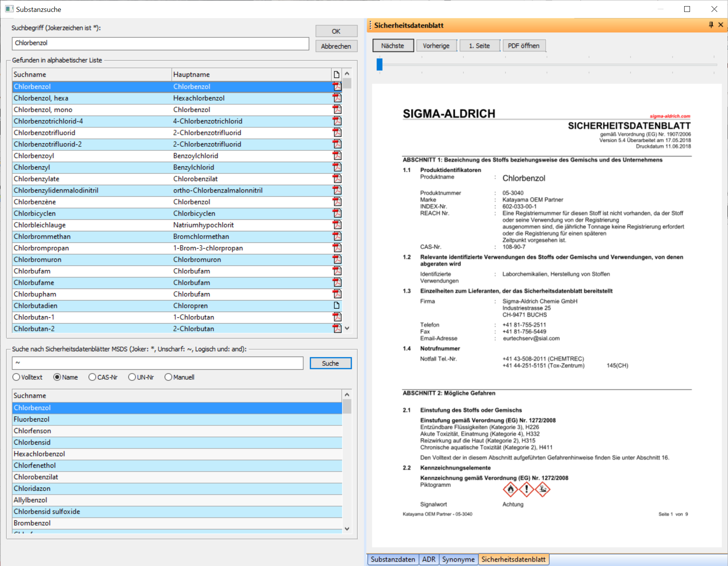Click PDF icon in Chlorbenzylate row
Screen dimensions: 728x566
coord(337,179)
